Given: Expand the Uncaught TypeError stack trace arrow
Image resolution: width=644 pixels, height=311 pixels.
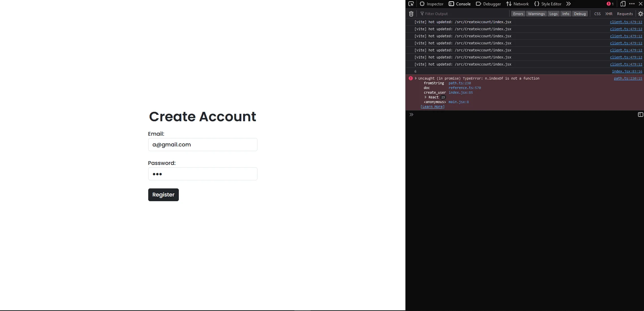Looking at the screenshot, I should (416, 78).
